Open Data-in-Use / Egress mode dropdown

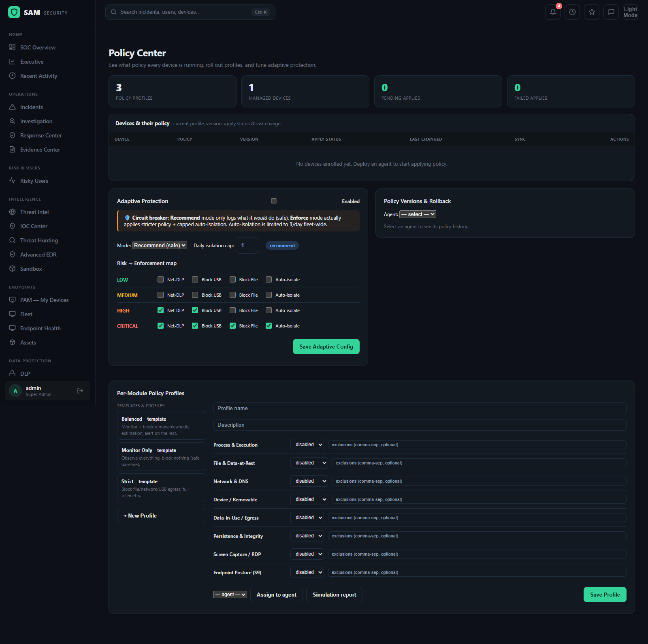pyautogui.click(x=307, y=518)
